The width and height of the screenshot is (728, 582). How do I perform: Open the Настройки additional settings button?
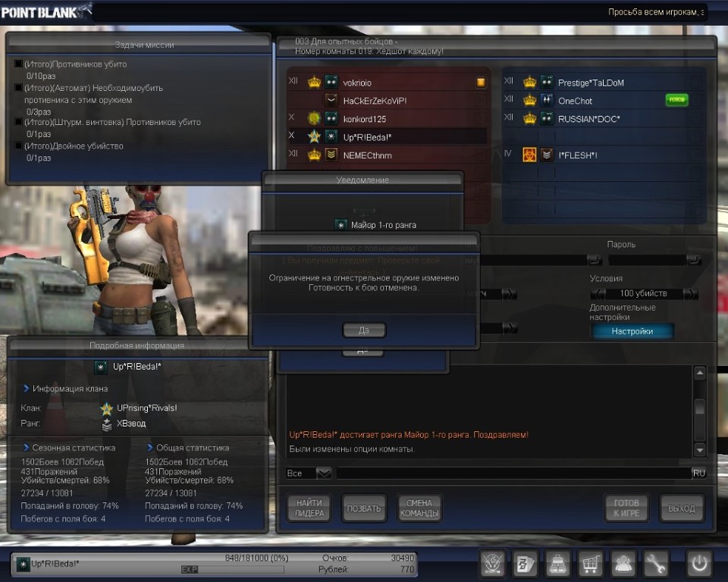pos(632,331)
